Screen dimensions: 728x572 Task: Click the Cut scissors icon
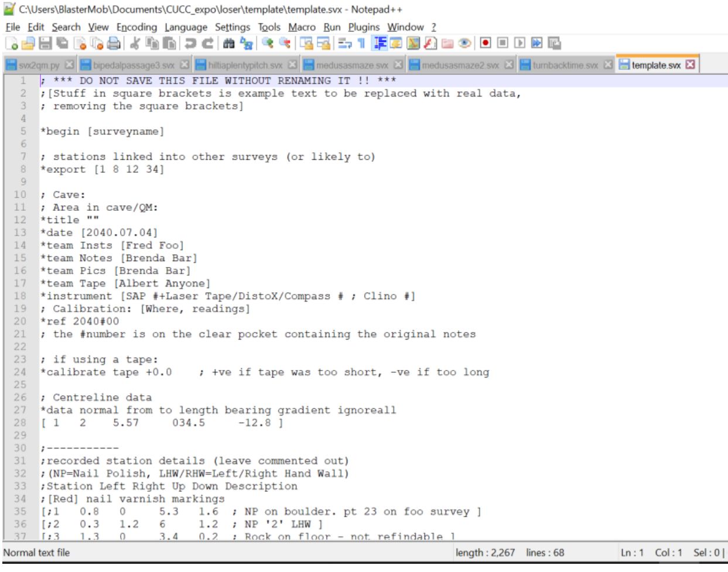[x=135, y=43]
